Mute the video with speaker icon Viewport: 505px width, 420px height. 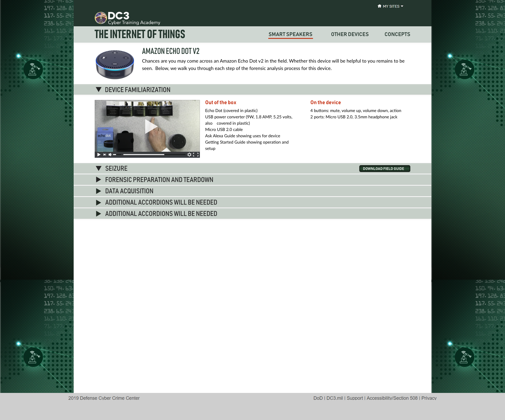[110, 155]
